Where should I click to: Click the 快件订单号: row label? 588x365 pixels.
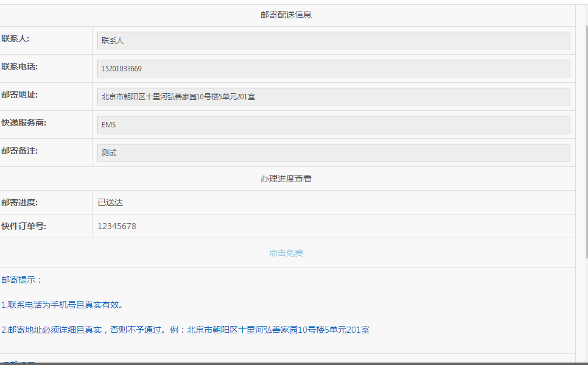pos(24,226)
